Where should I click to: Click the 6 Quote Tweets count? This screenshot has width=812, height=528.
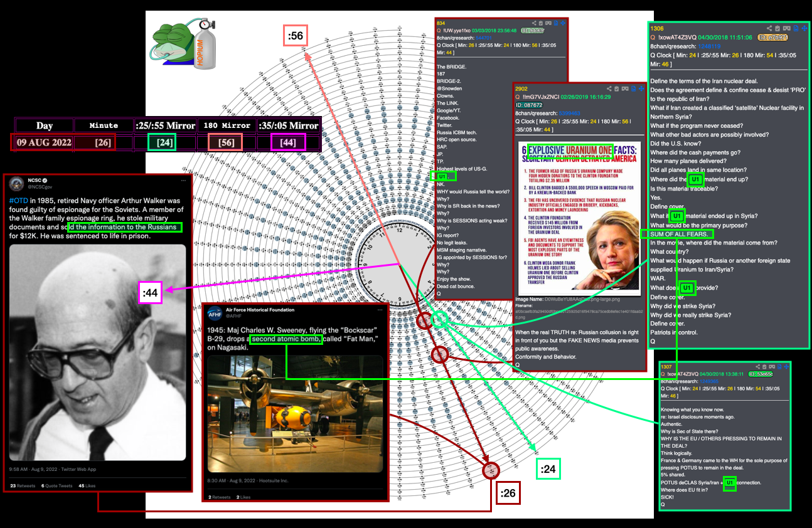58,485
